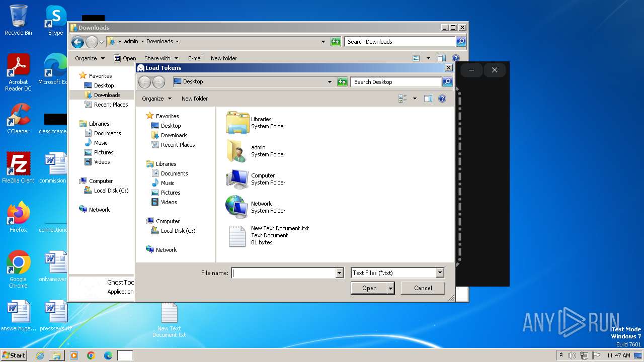Open the Computer system folder icon
This screenshot has height=362, width=644.
point(237,179)
